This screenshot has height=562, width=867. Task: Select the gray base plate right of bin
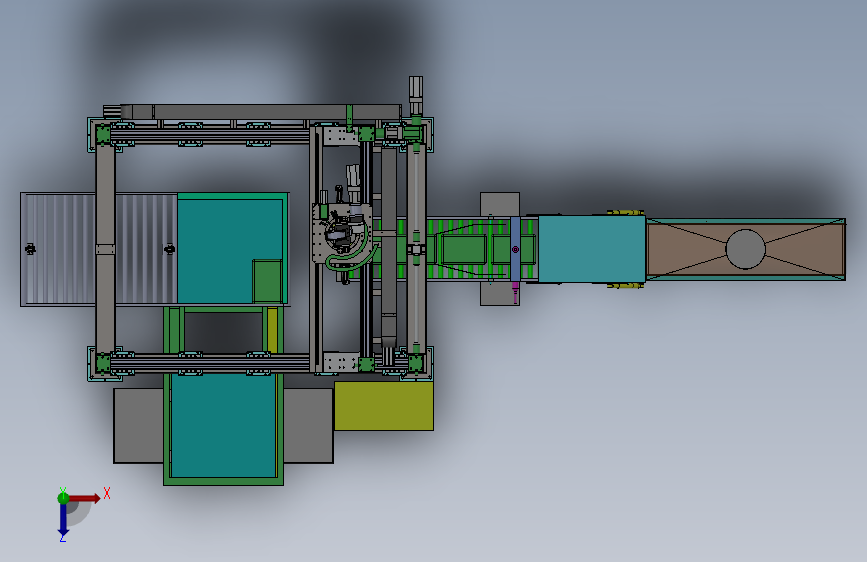pos(309,425)
